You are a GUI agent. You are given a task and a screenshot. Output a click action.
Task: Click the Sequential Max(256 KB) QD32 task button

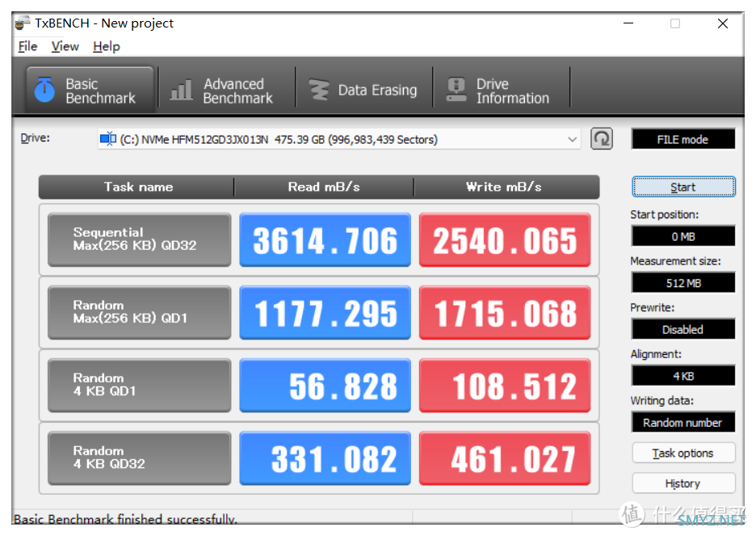coord(140,240)
